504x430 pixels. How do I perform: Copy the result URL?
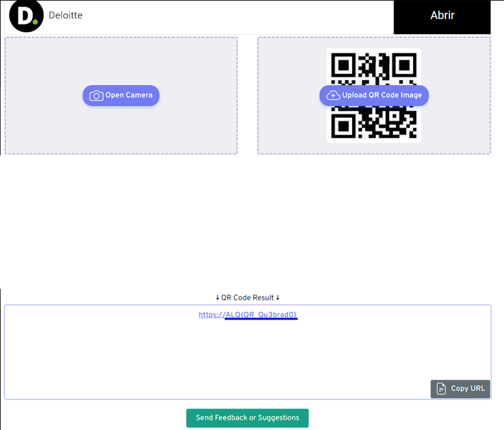point(460,389)
